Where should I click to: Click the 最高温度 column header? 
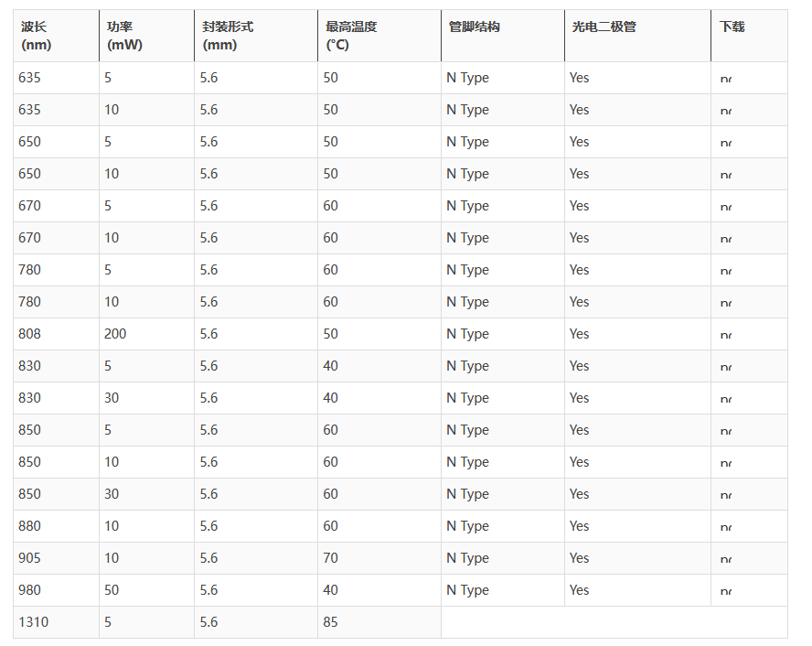pyautogui.click(x=351, y=36)
